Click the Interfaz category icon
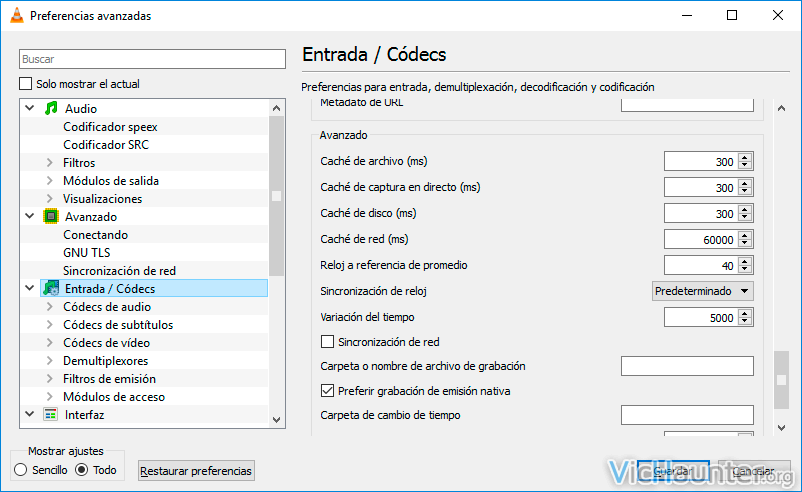The width and height of the screenshot is (802, 492). (x=51, y=415)
